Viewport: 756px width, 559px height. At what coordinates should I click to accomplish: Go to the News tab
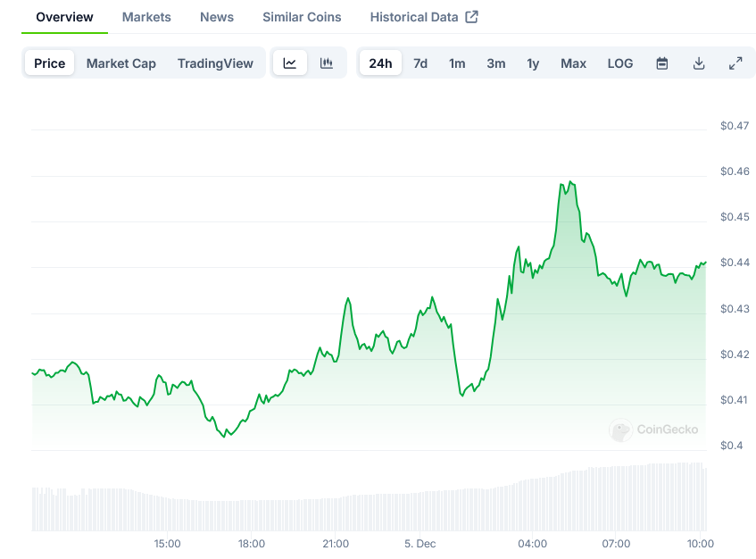(x=217, y=17)
